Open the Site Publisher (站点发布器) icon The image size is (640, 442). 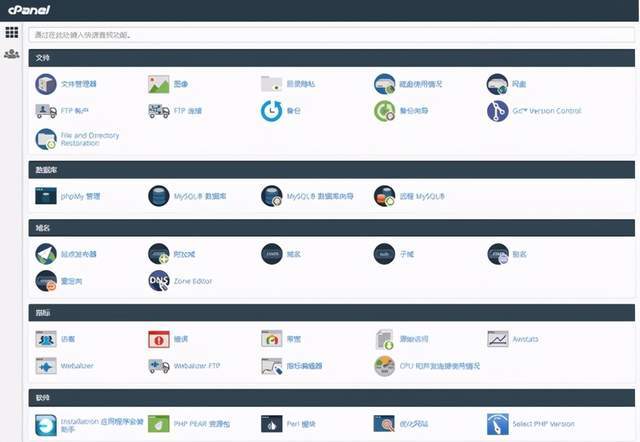[x=46, y=254]
